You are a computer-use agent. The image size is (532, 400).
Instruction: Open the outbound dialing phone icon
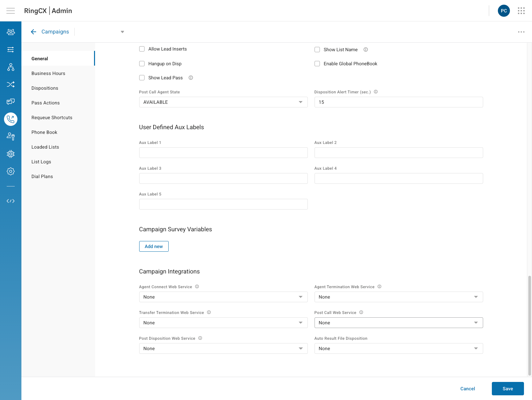pyautogui.click(x=11, y=119)
